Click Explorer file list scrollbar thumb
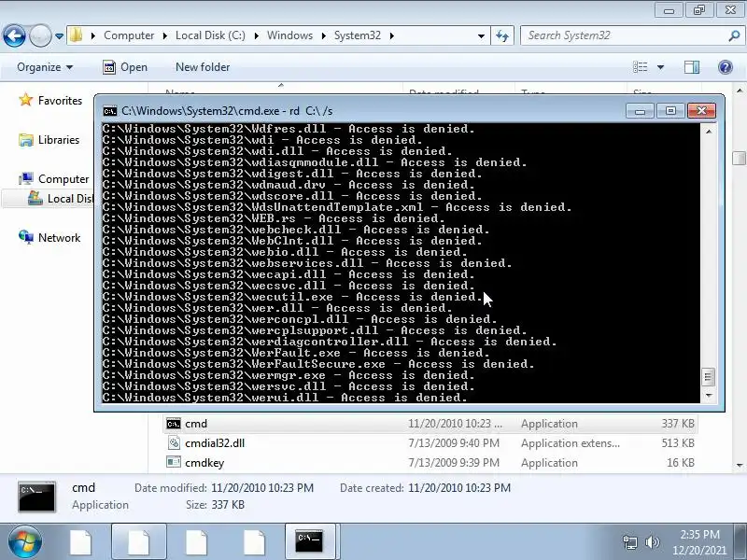The height and width of the screenshot is (560, 747). coord(739,159)
